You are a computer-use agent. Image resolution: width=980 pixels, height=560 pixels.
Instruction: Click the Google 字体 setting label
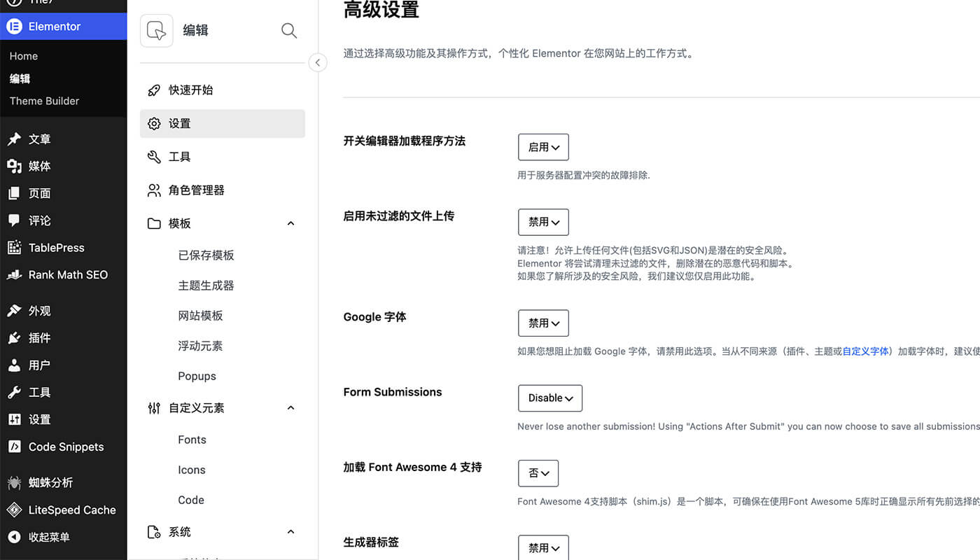(x=374, y=317)
